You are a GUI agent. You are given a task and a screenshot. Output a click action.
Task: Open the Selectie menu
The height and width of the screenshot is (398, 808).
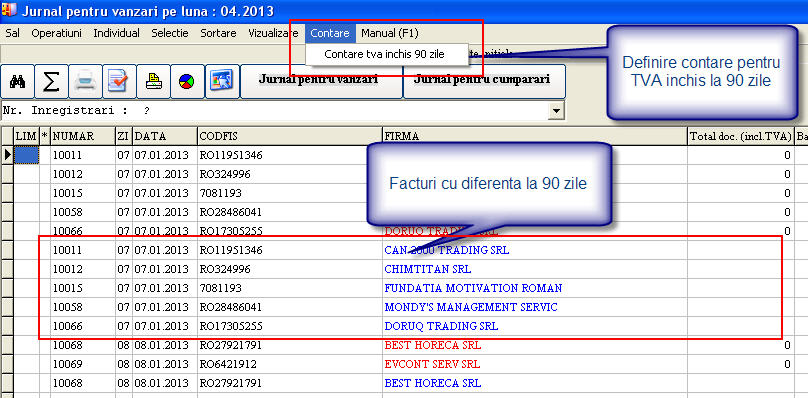pos(170,34)
